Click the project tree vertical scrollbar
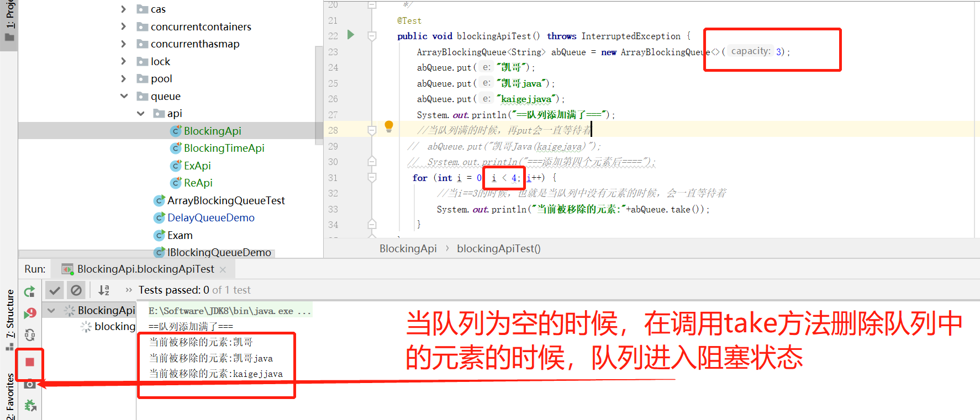The width and height of the screenshot is (980, 420). pos(318,94)
